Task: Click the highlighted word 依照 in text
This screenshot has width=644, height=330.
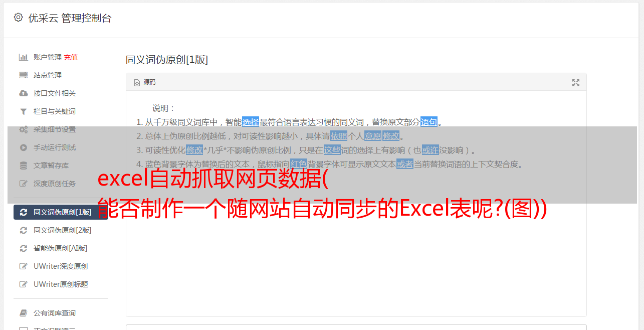Action: click(x=339, y=136)
